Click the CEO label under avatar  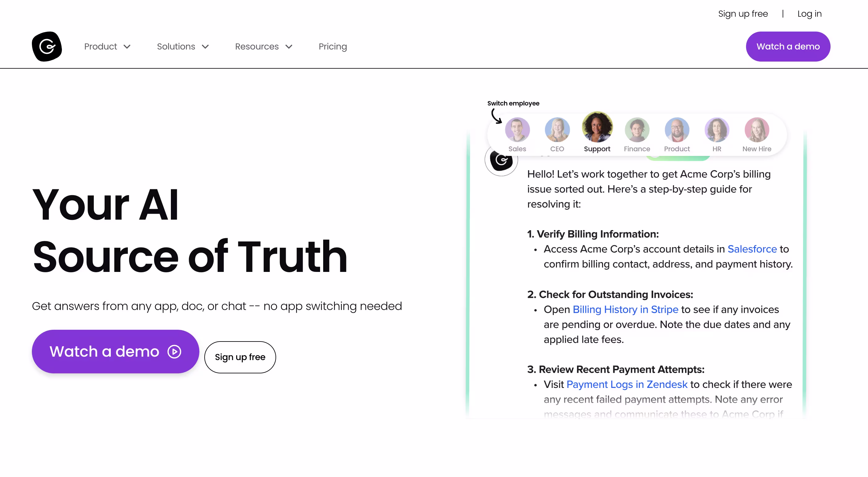click(x=557, y=149)
